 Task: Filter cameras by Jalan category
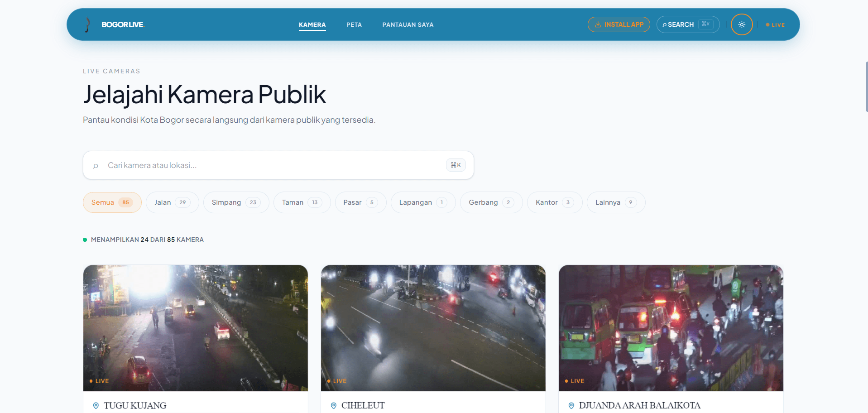tap(172, 202)
